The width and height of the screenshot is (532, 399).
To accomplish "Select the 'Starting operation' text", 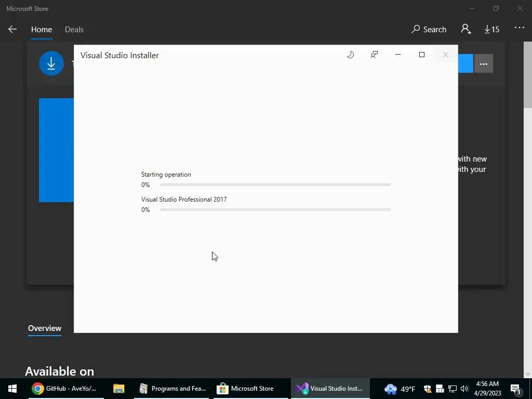I will (166, 175).
